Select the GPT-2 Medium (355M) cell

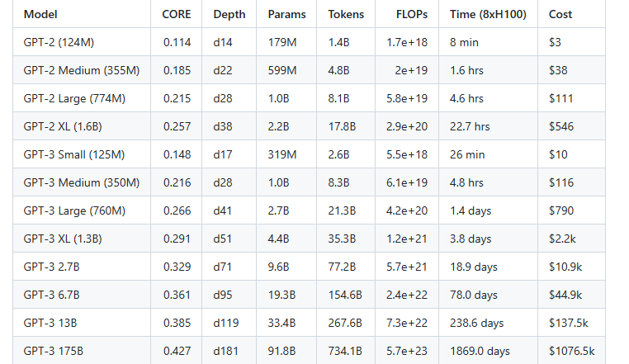coord(82,70)
